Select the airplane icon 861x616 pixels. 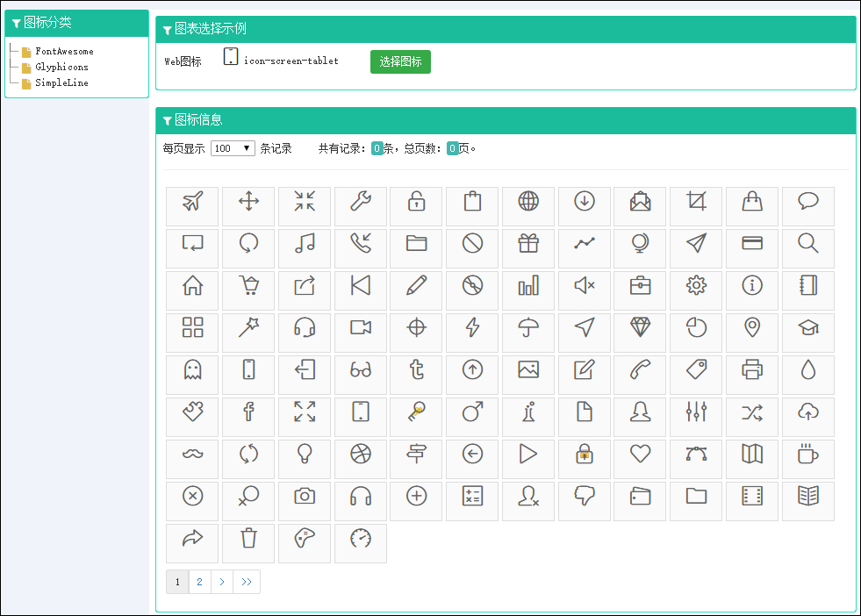tap(192, 202)
